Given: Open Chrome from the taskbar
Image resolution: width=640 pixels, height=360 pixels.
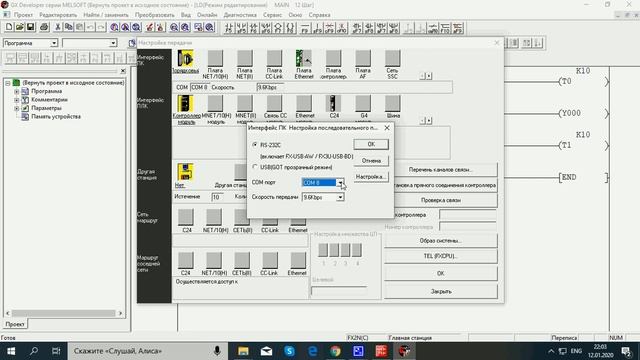Looking at the screenshot, I should pyautogui.click(x=336, y=351).
